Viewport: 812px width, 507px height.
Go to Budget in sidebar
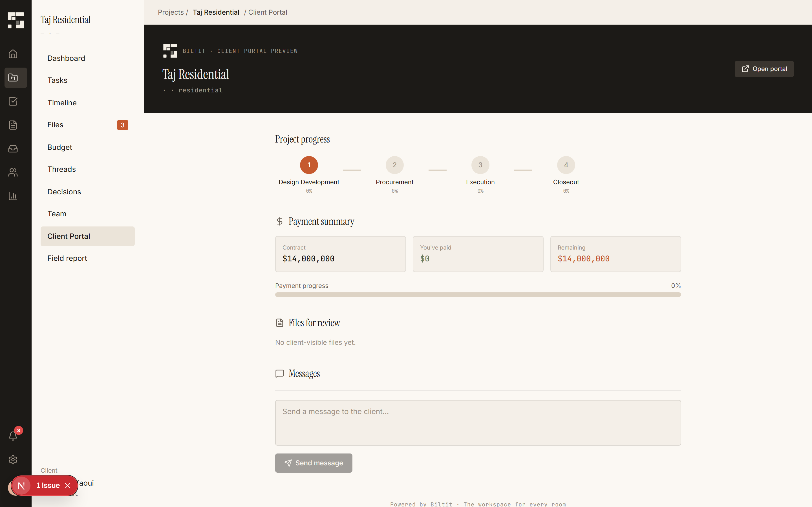(60, 147)
